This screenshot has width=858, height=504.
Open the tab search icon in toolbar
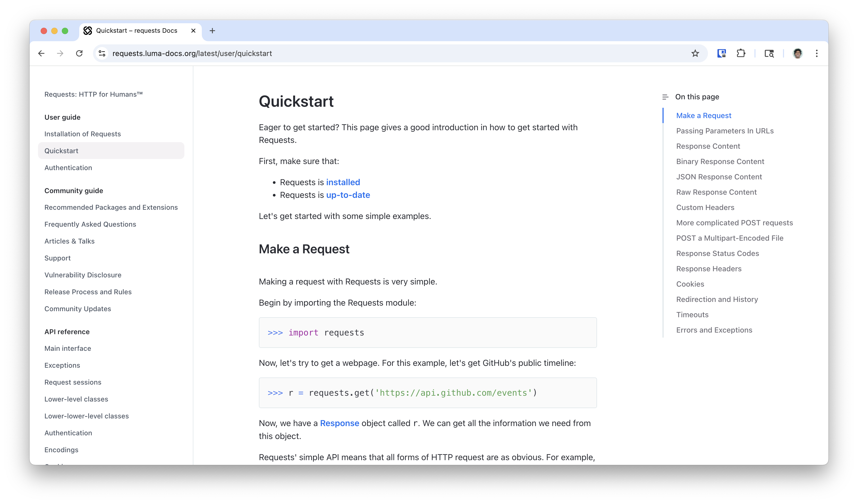[769, 53]
